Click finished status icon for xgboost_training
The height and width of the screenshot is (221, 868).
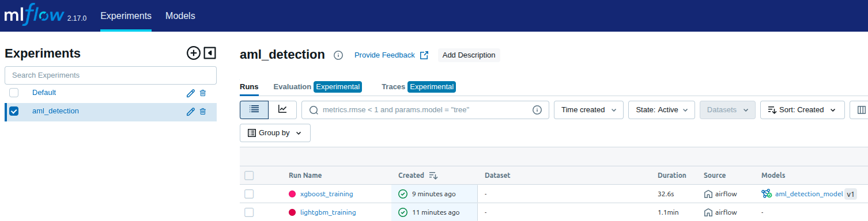tap(403, 194)
